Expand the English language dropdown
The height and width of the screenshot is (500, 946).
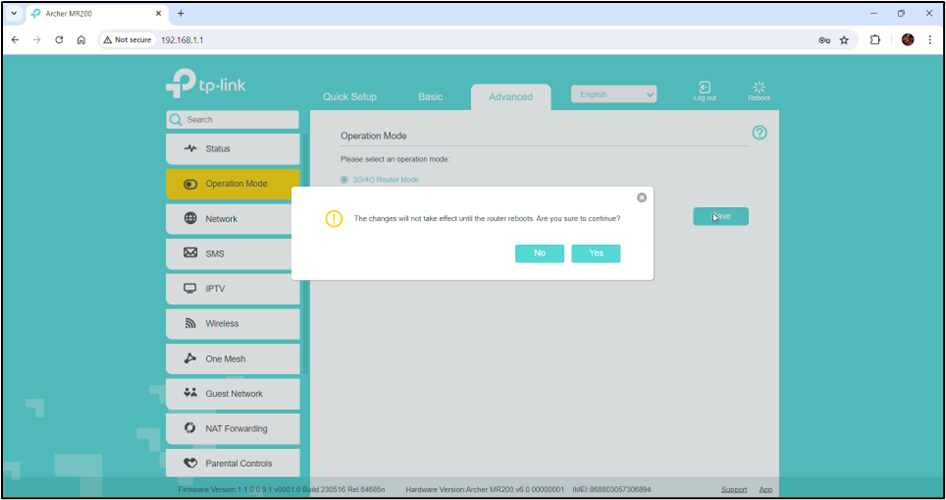(613, 94)
